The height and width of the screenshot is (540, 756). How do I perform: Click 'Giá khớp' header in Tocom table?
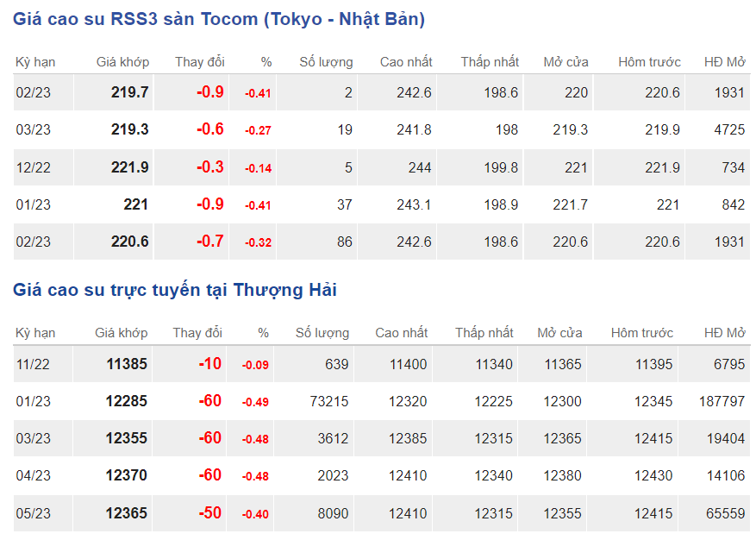(x=122, y=62)
